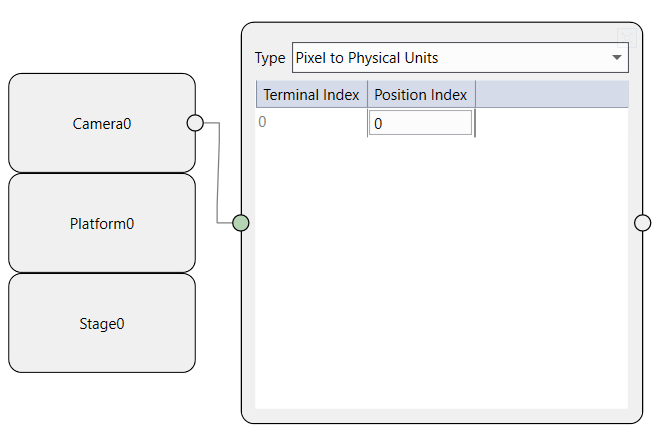The height and width of the screenshot is (433, 658).
Task: Select the wire connecting Camera0 to the node
Action: coord(218,175)
